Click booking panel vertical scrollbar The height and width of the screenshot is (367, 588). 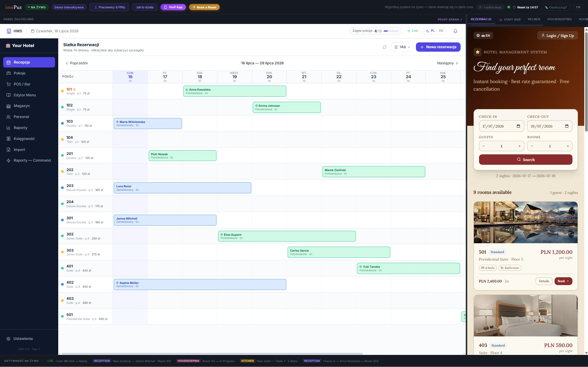click(586, 81)
